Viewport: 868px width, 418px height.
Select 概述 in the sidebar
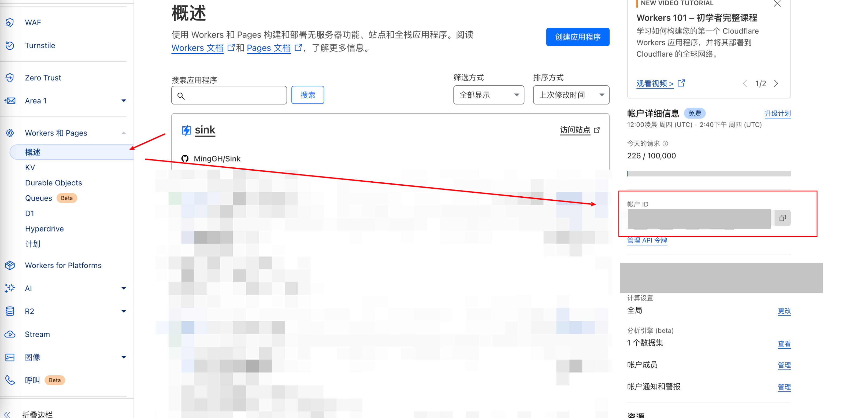(72, 152)
